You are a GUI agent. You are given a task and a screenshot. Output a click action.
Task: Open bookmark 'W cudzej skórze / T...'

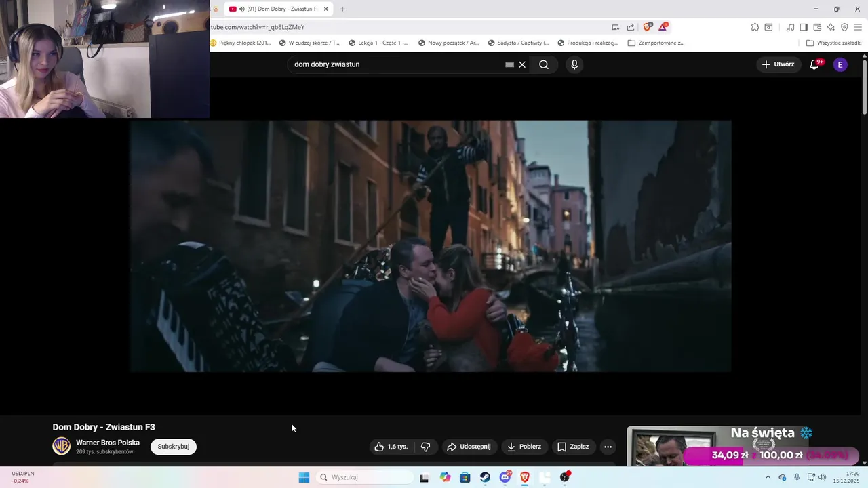click(x=309, y=43)
